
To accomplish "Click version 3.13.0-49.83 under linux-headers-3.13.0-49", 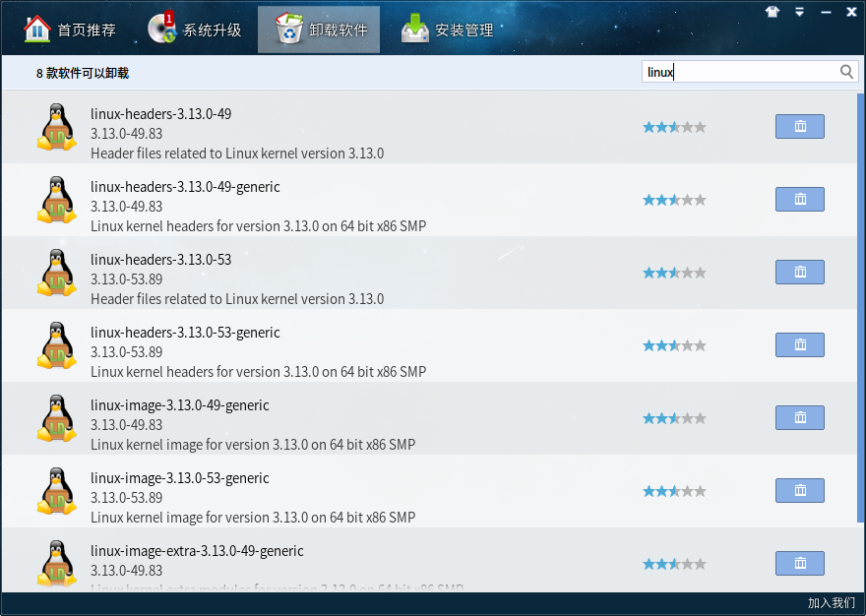I will point(127,134).
